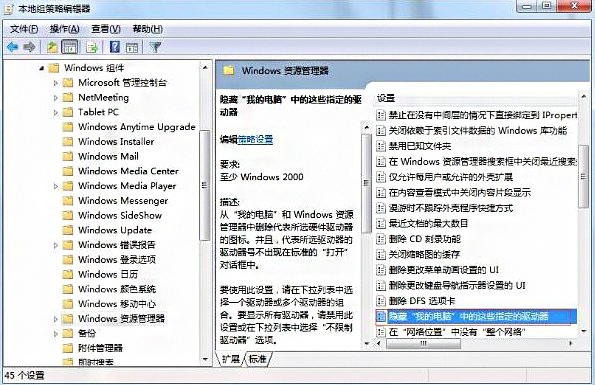Toggle the action pane toolbar icon

click(x=132, y=48)
